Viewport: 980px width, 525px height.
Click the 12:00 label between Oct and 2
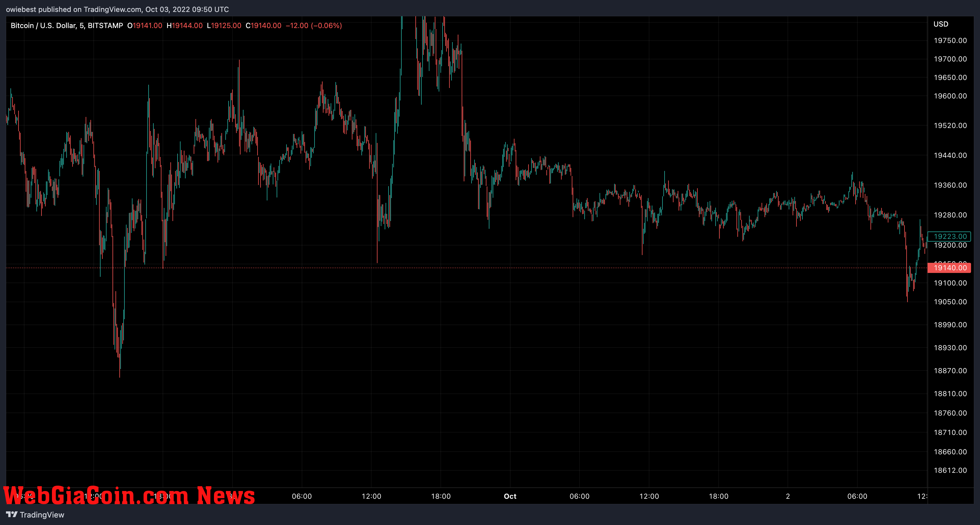pos(649,496)
